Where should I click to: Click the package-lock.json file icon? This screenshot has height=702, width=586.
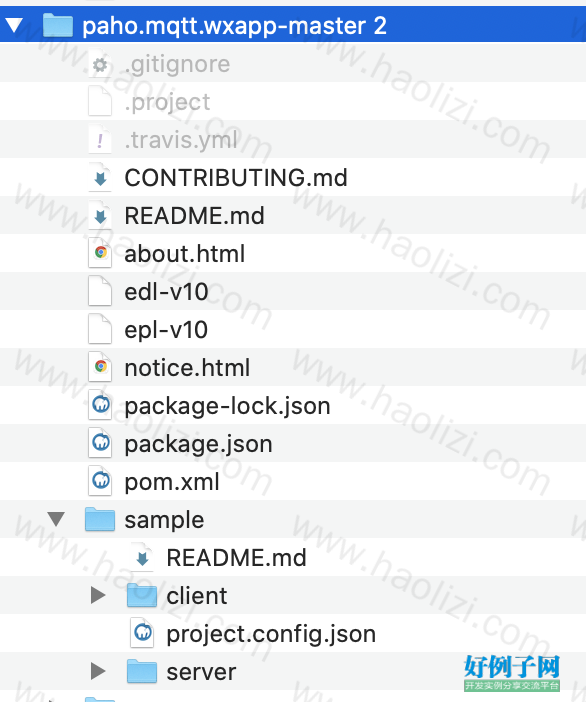(100, 406)
